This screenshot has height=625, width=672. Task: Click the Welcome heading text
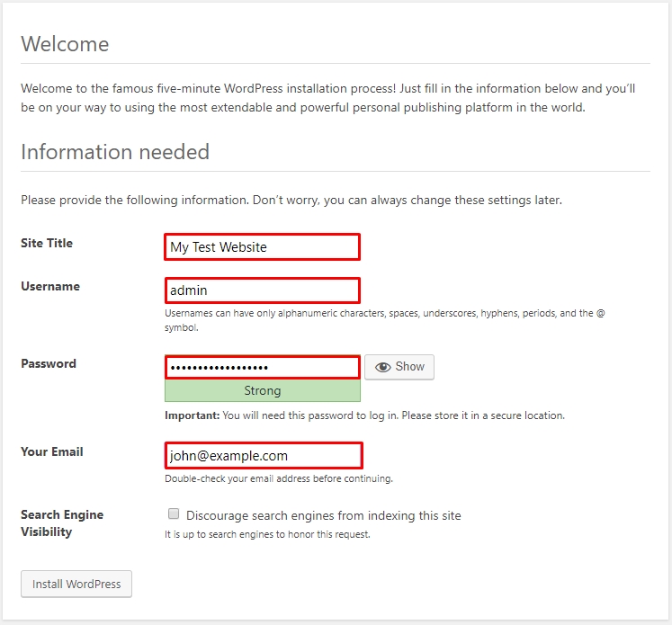tap(65, 44)
